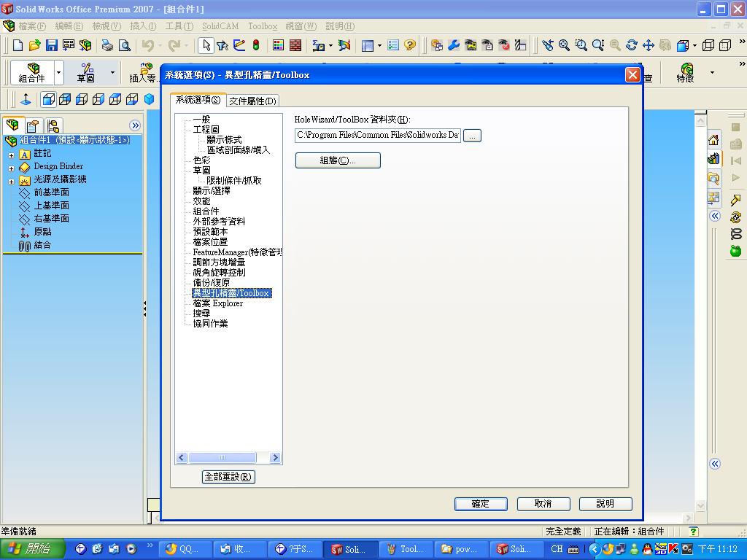Click the Pan arrows icon
747x560 pixels.
tap(649, 45)
